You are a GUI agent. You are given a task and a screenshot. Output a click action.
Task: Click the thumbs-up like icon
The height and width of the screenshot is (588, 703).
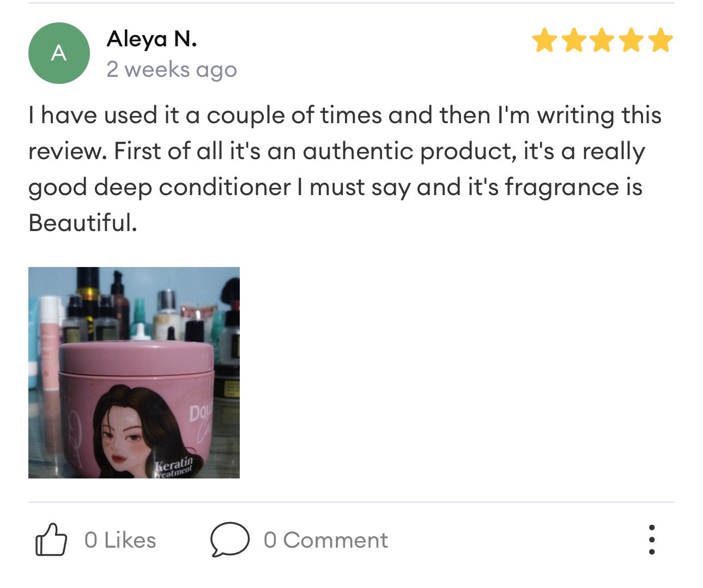click(x=51, y=539)
